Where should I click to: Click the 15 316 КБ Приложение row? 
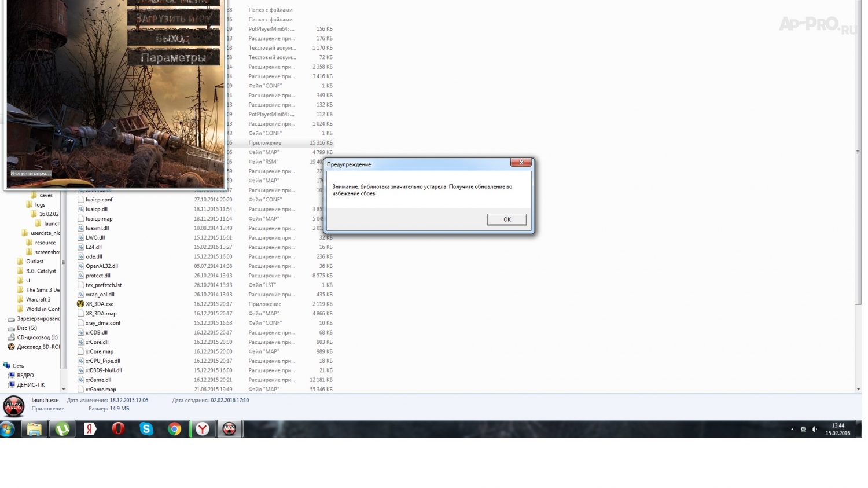point(281,143)
